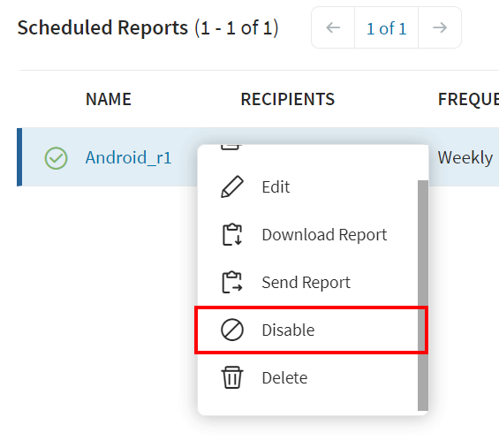Go to next page with right arrow
The width and height of the screenshot is (499, 448).
(440, 27)
